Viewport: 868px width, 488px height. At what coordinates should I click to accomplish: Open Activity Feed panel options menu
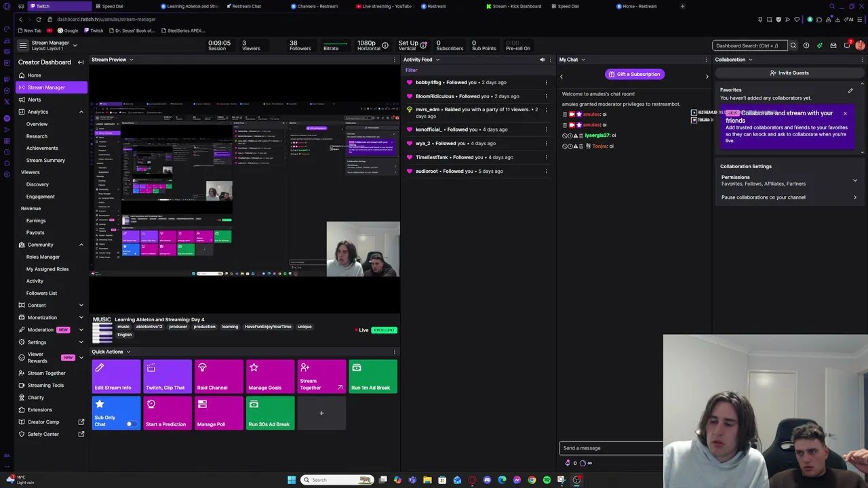coord(551,60)
